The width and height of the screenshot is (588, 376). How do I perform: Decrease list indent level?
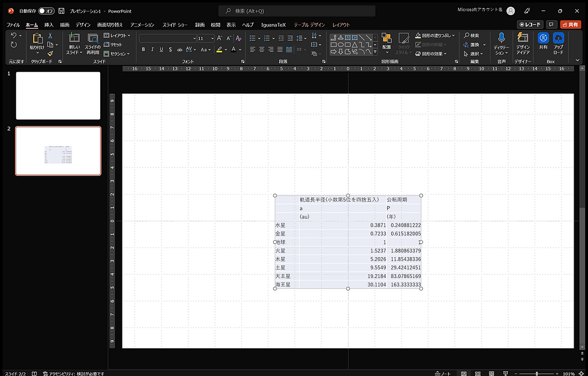[281, 38]
